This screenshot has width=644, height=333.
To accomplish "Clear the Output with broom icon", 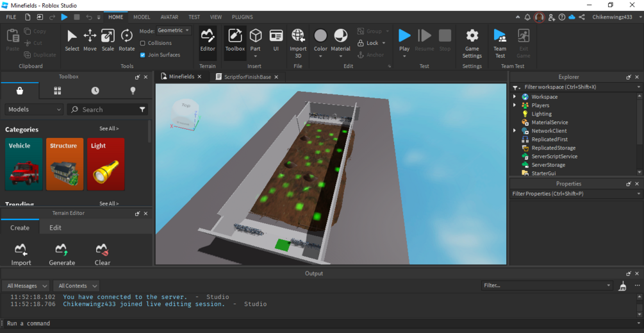I will pyautogui.click(x=623, y=286).
